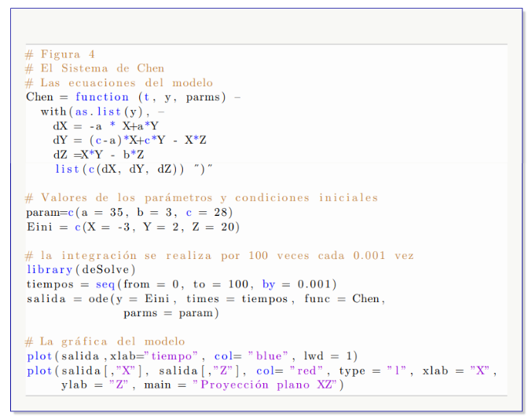Click the '# Las ecuaciones del modelo' comment
The width and height of the screenshot is (532, 416).
pos(119,82)
